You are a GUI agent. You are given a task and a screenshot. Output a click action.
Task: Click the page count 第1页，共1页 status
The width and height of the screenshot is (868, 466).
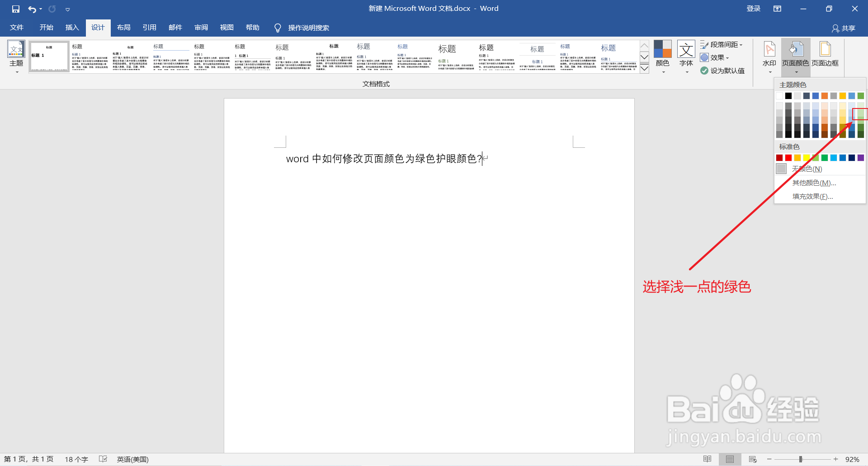pyautogui.click(x=28, y=459)
